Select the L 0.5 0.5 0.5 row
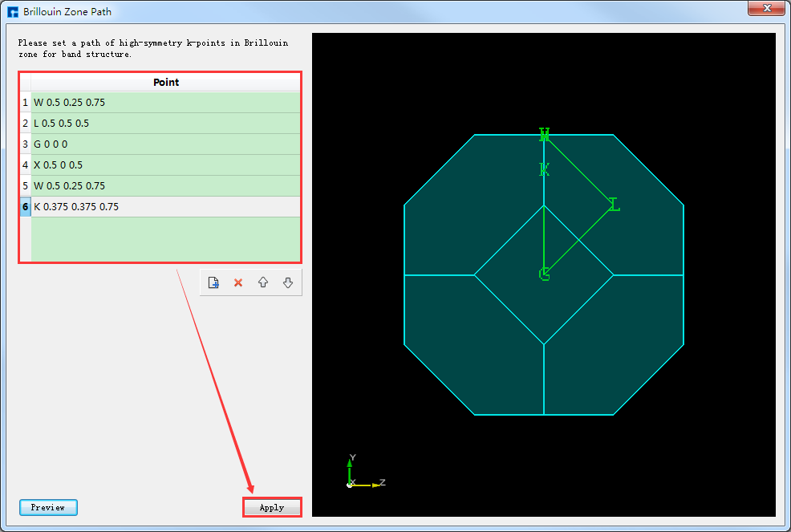The width and height of the screenshot is (791, 532). tap(165, 124)
